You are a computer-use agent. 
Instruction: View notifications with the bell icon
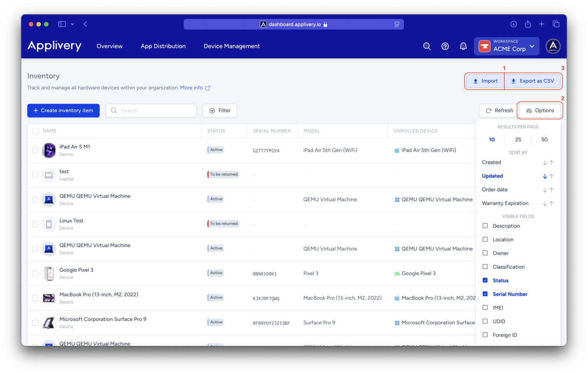[x=463, y=46]
